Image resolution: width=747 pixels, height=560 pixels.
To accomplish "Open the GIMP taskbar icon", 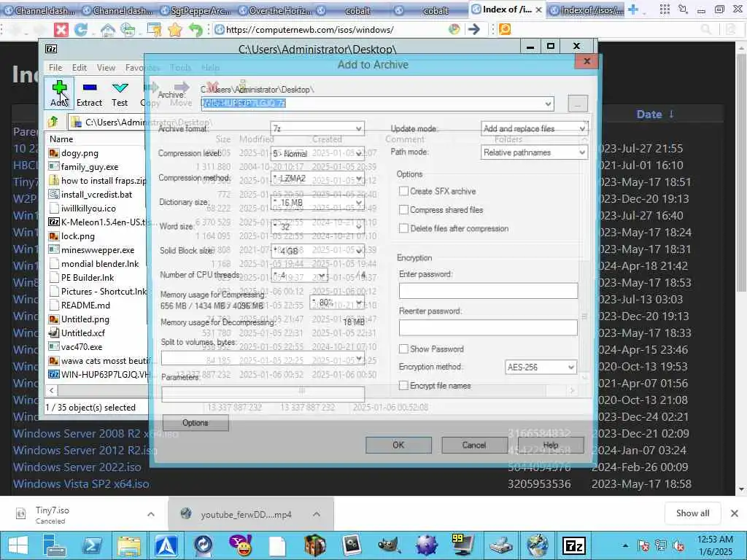I will pos(390,545).
